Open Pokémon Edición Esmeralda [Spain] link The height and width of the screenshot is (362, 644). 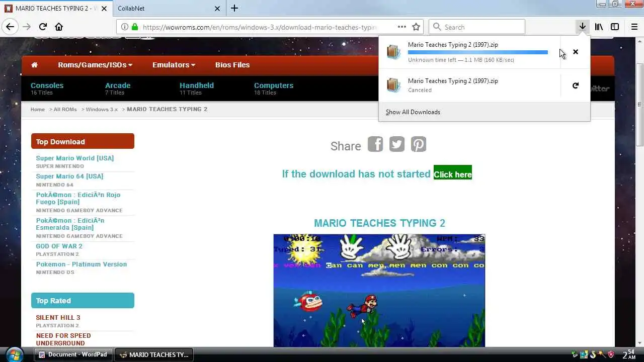[70, 224]
